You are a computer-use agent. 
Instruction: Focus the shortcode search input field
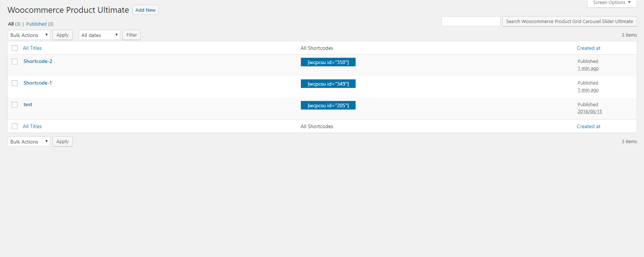coord(471,21)
